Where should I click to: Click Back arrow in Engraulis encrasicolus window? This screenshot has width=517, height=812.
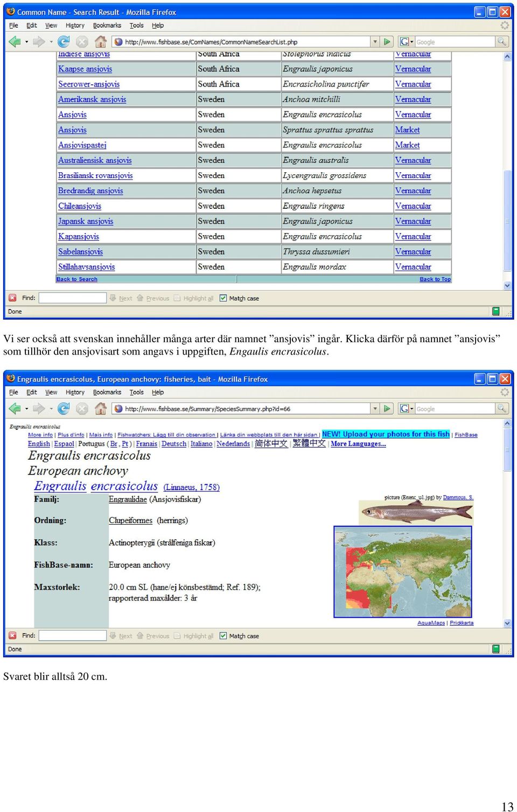[15, 408]
